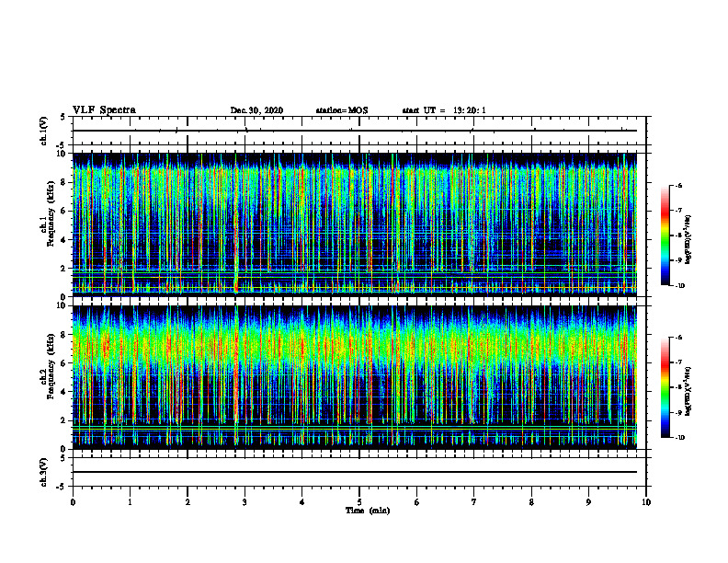Click the "-10" label on the ch.2 color scale
This screenshot has width=728, height=563.
(x=679, y=438)
